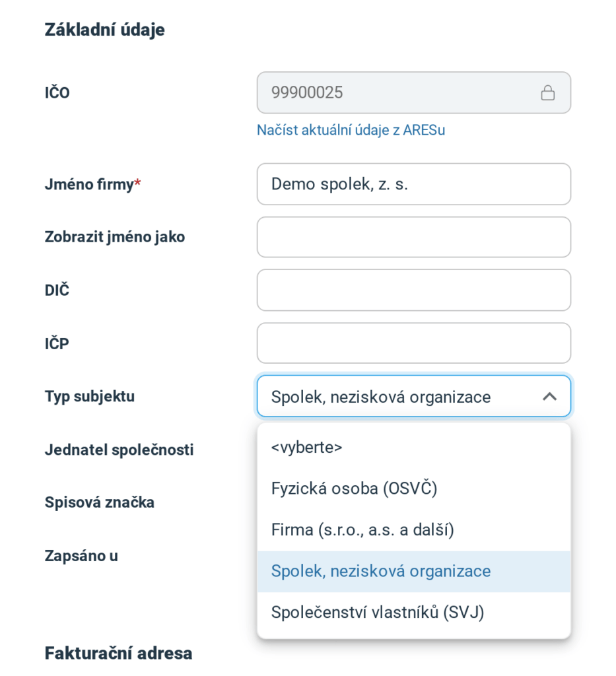Click the locked IČO field 99900025

[414, 92]
